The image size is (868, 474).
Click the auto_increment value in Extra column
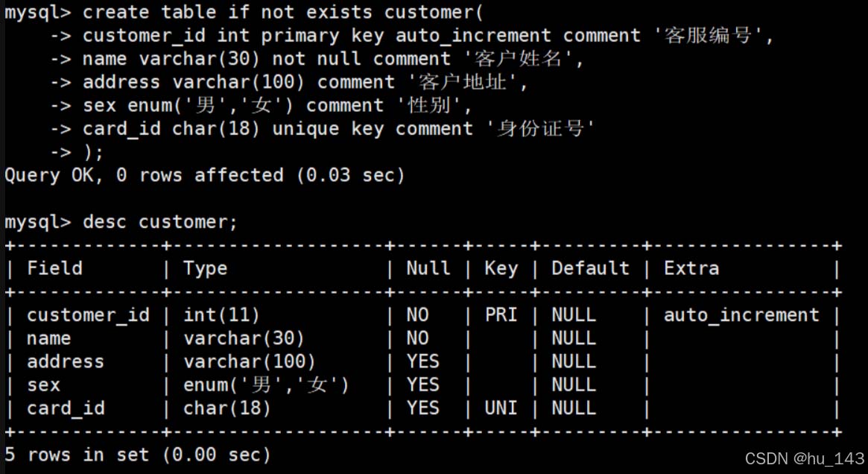(x=741, y=315)
